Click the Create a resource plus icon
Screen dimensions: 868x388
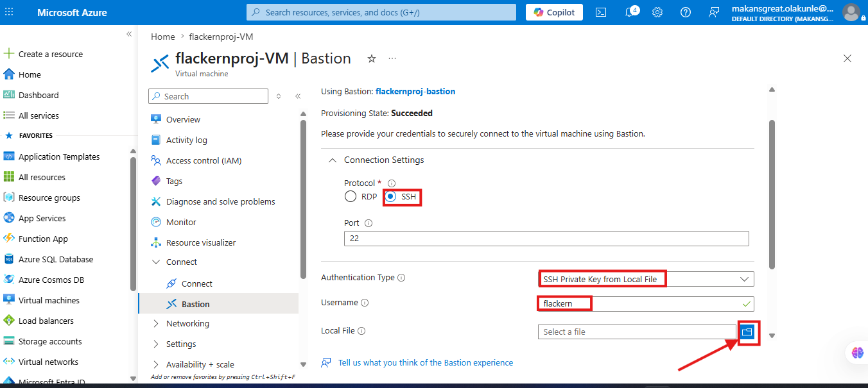pyautogui.click(x=9, y=54)
